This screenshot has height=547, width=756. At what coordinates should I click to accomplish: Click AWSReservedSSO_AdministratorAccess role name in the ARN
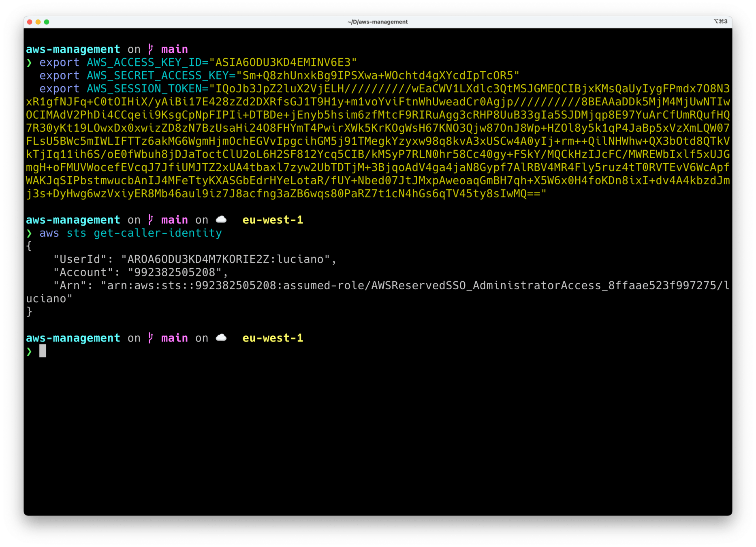[x=486, y=286]
